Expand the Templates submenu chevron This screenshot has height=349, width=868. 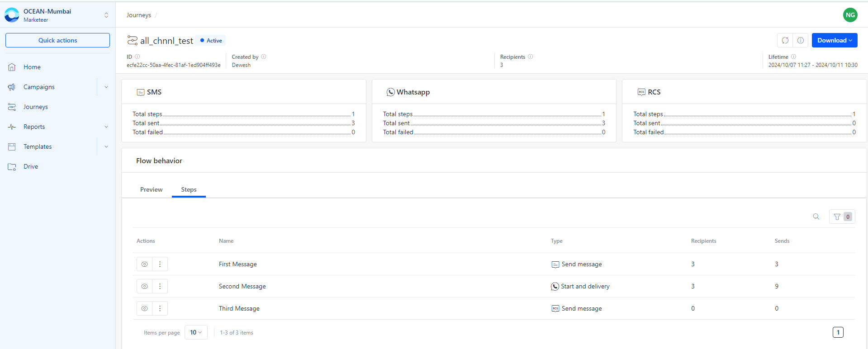click(106, 146)
